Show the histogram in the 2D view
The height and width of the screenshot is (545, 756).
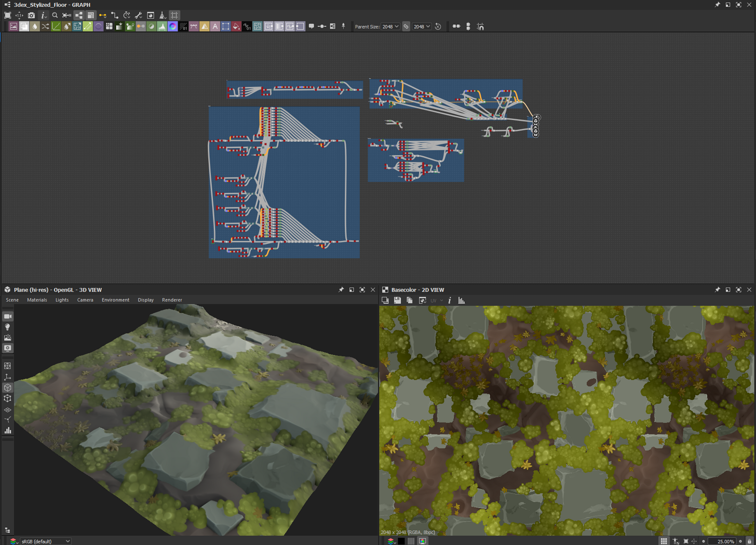coord(461,301)
